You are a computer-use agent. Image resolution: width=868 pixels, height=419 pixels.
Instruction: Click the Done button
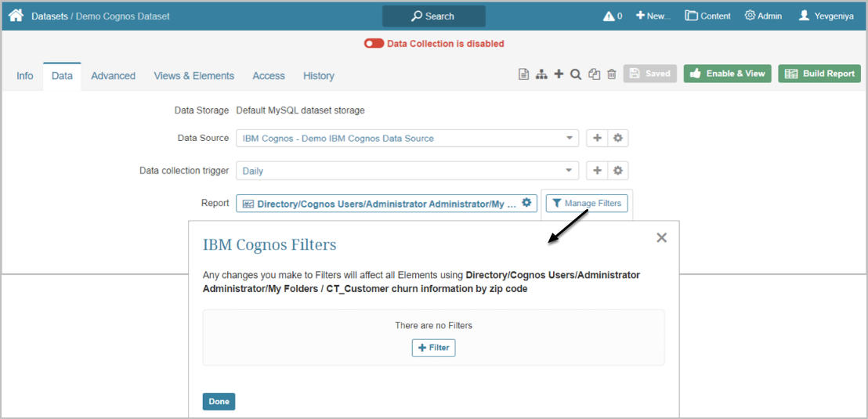219,401
